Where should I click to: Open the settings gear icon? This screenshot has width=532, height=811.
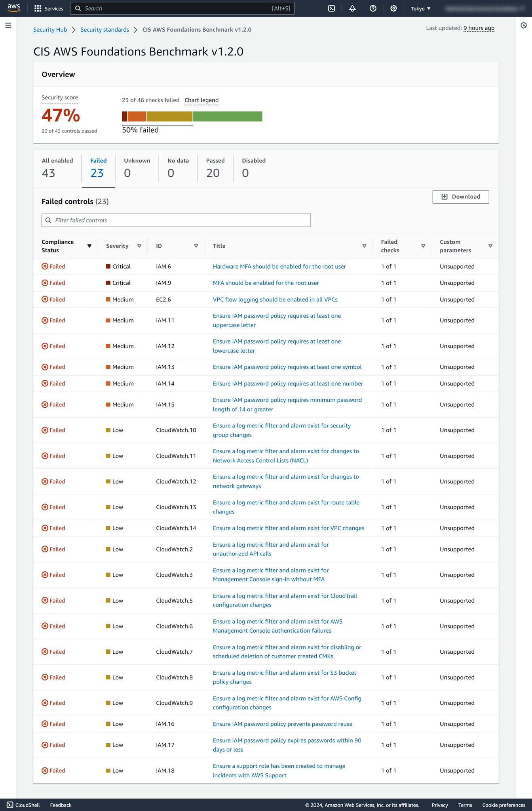click(x=393, y=8)
